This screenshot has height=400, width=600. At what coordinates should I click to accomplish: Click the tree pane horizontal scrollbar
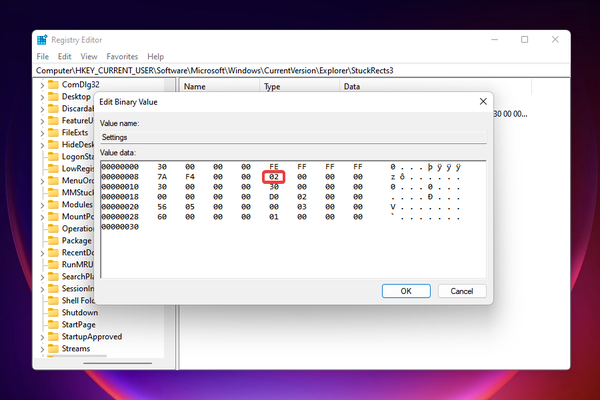(x=118, y=363)
